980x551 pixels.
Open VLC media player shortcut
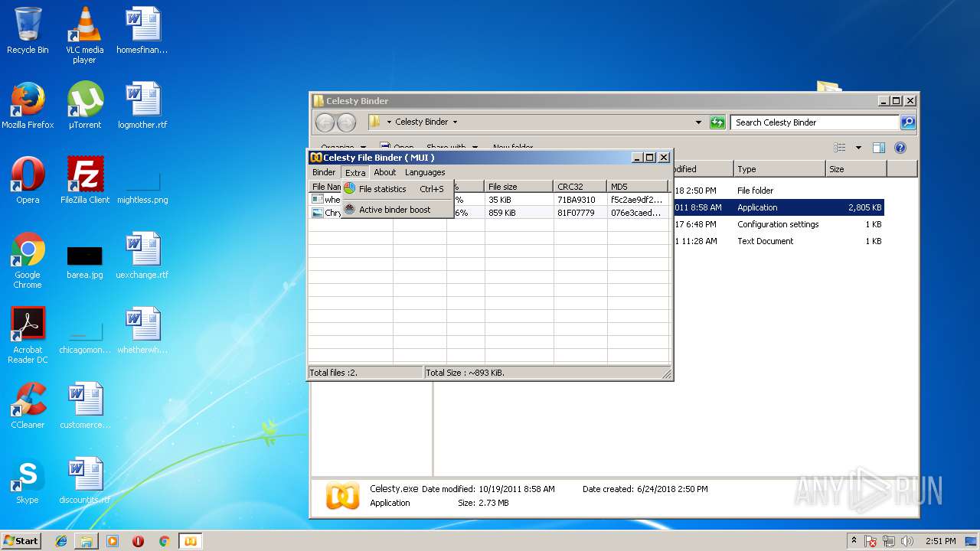(84, 34)
